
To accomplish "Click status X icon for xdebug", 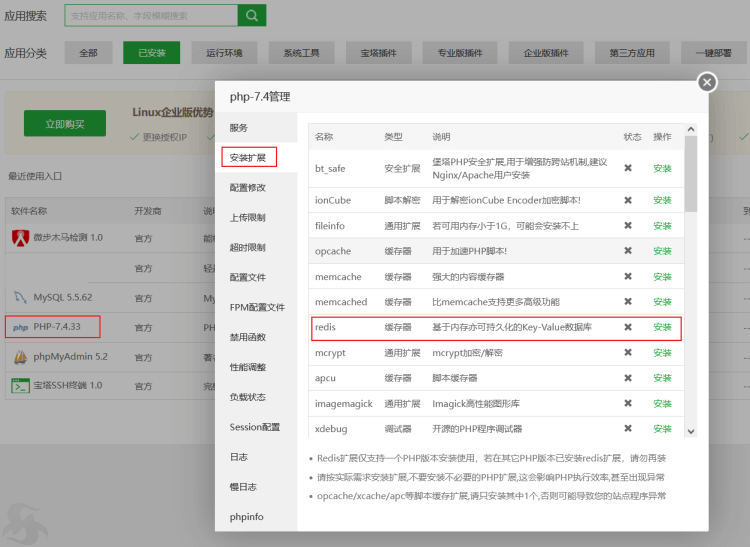I will tap(628, 428).
